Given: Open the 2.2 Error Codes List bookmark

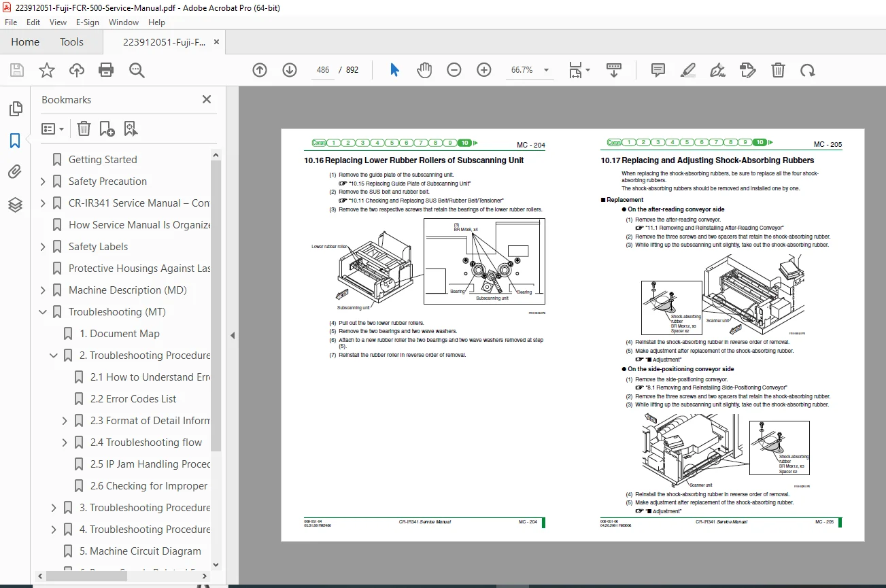Looking at the screenshot, I should pos(133,399).
